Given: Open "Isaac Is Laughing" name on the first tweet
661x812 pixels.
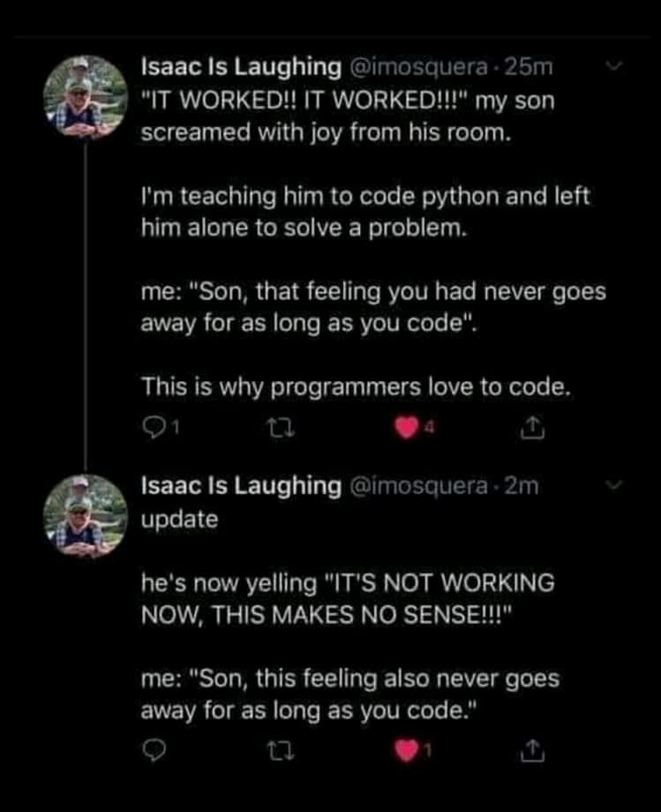Looking at the screenshot, I should (x=242, y=66).
